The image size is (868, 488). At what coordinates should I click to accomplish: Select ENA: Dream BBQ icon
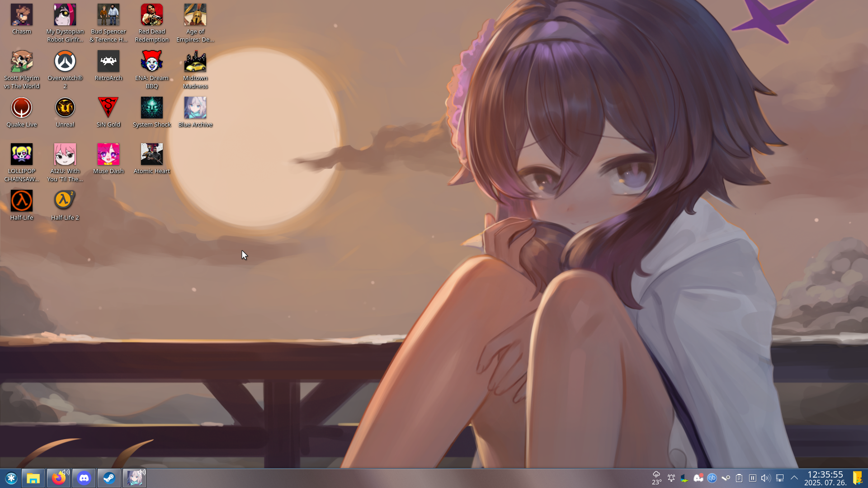(152, 70)
